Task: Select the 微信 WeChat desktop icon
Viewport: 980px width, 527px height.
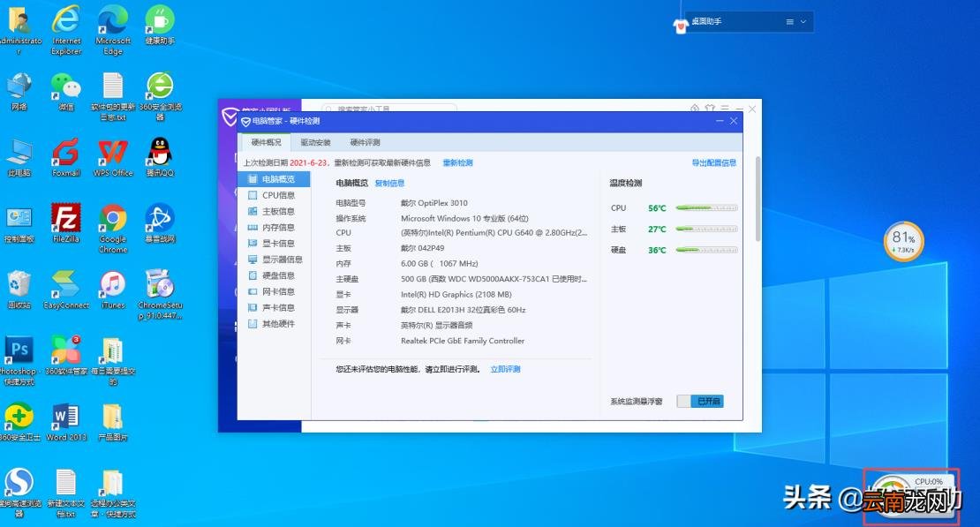Action: click(x=65, y=91)
